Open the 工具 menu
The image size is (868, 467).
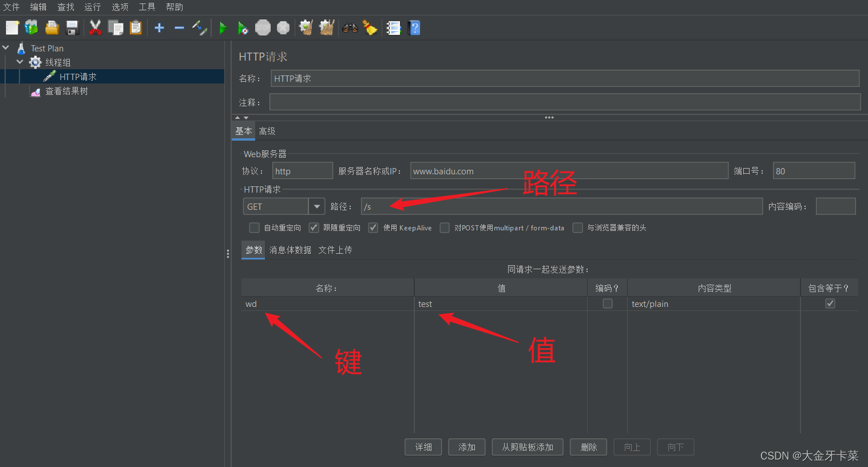point(147,7)
